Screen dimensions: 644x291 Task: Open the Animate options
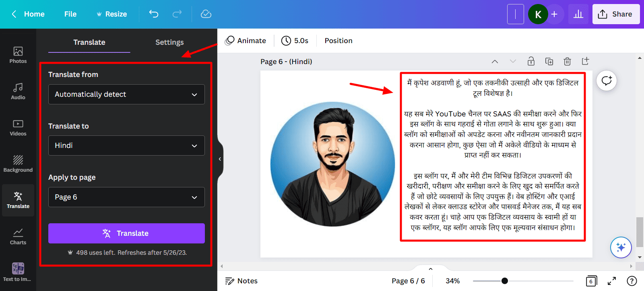246,41
